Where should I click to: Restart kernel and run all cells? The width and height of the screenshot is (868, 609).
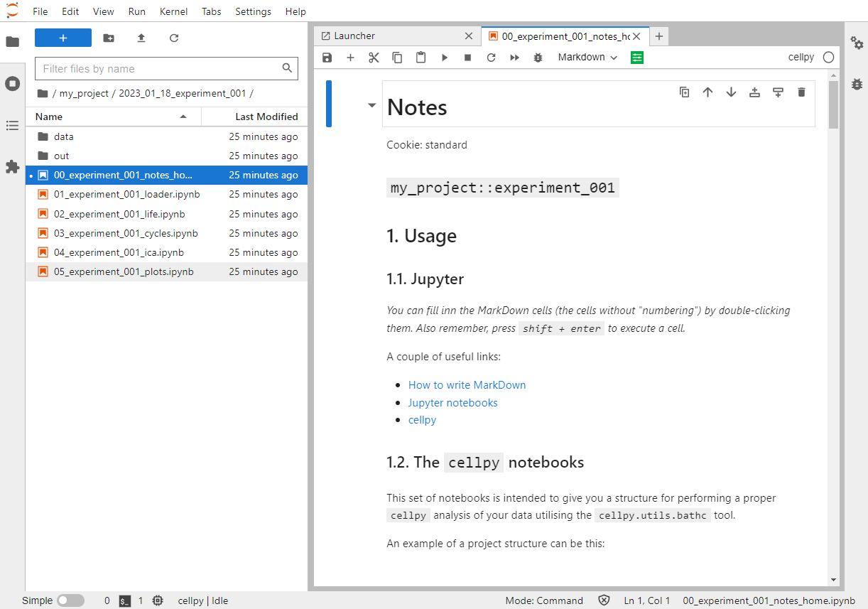pos(515,58)
